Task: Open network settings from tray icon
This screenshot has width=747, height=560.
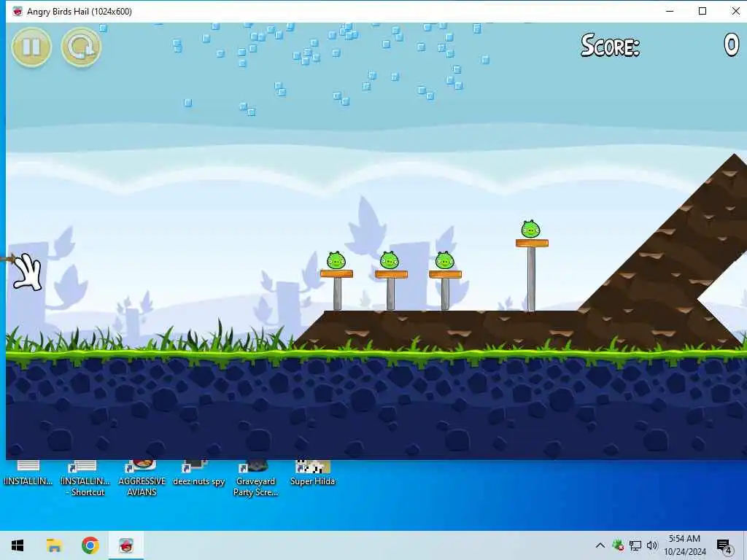Action: pyautogui.click(x=635, y=545)
